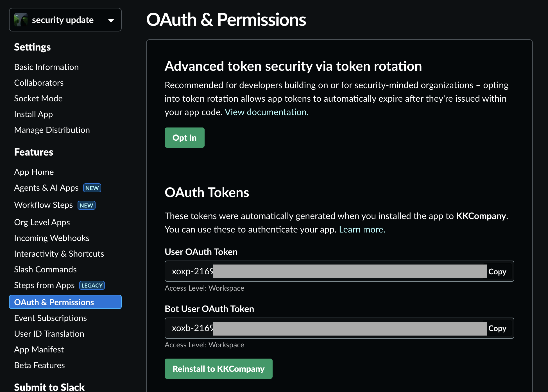
Task: Go to Workflow Steps
Action: (x=44, y=205)
